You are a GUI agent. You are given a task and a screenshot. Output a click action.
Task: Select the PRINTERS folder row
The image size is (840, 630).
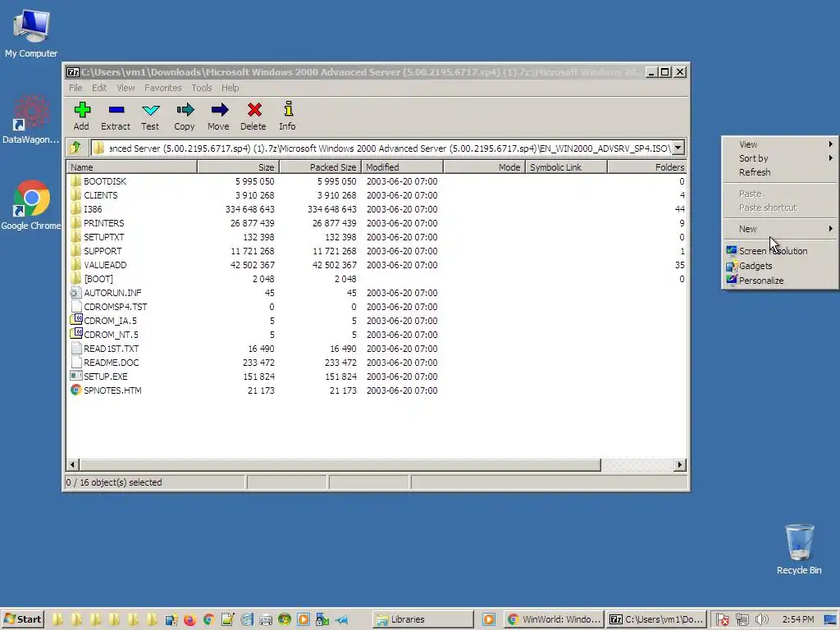pos(376,223)
